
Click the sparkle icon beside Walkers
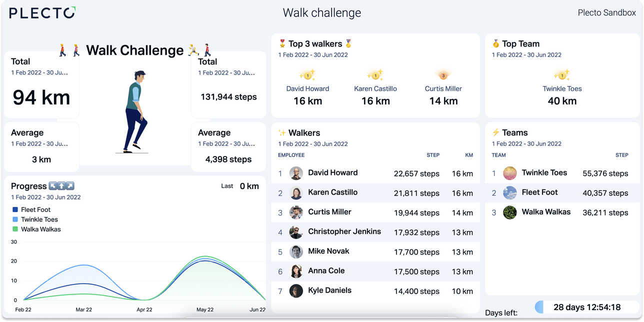coord(282,132)
